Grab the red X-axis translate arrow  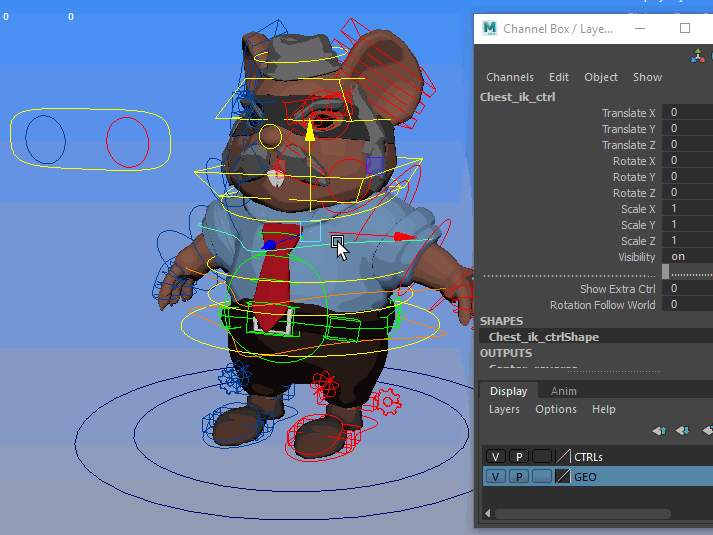click(x=404, y=236)
